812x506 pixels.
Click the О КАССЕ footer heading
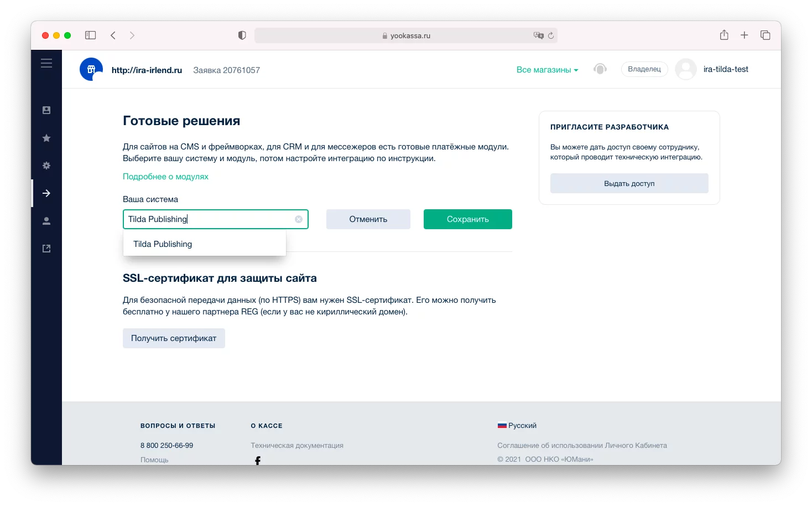coord(267,426)
